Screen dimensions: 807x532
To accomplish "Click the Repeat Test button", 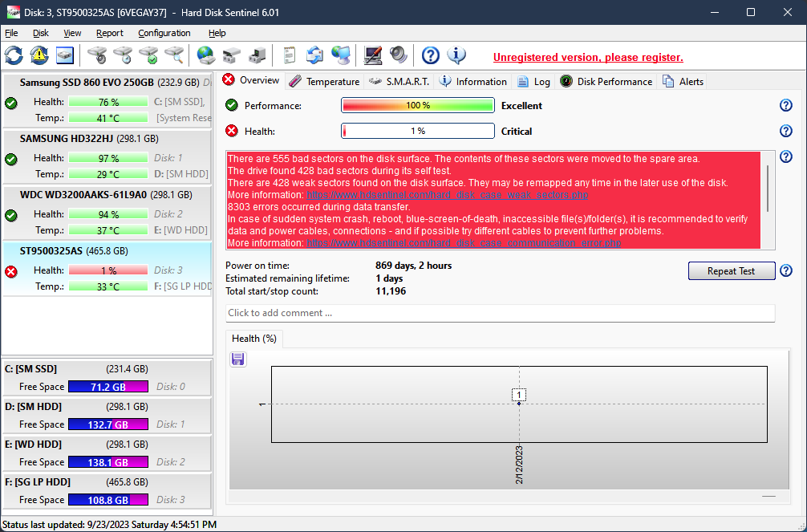I will 732,271.
